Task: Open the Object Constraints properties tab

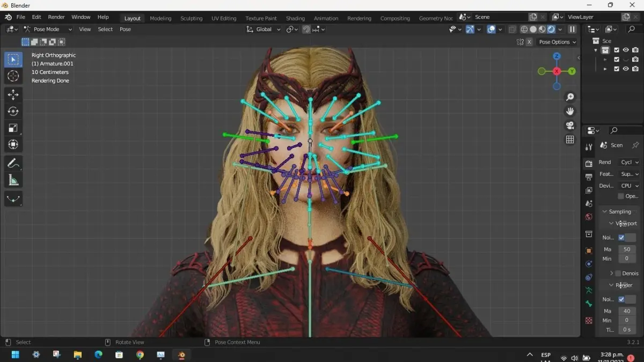Action: 589,277
